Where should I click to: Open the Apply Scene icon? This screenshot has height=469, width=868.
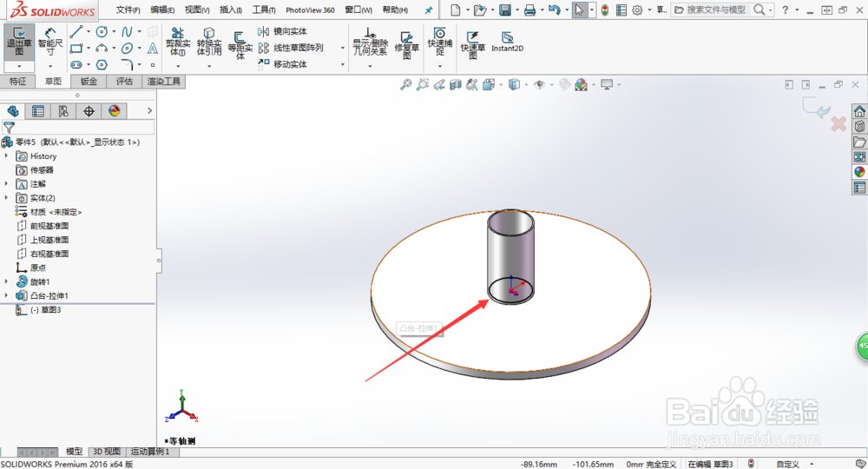click(x=581, y=85)
